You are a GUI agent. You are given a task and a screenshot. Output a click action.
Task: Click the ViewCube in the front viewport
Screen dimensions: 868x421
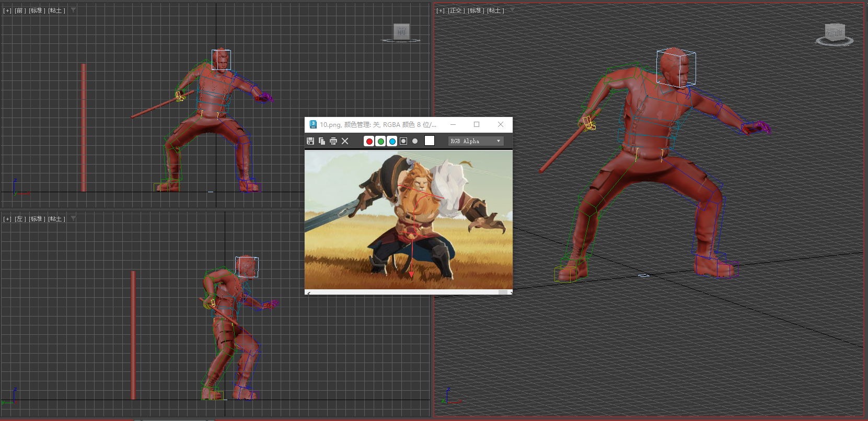(401, 32)
